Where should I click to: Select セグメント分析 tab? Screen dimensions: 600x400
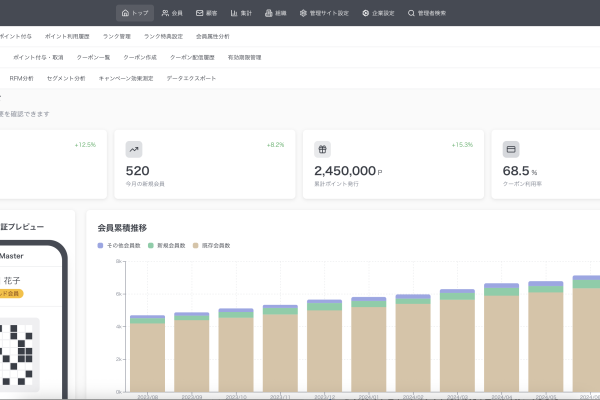click(66, 77)
